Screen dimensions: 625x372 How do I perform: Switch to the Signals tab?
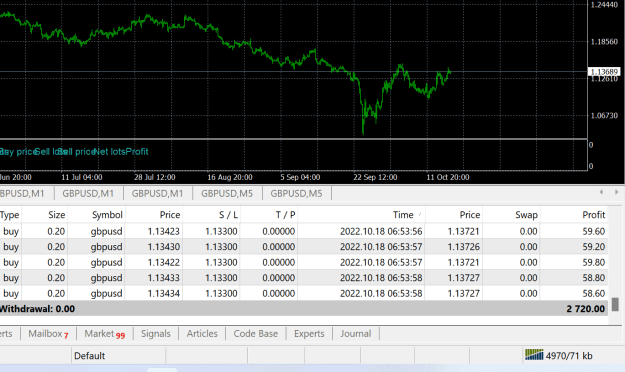coord(155,334)
